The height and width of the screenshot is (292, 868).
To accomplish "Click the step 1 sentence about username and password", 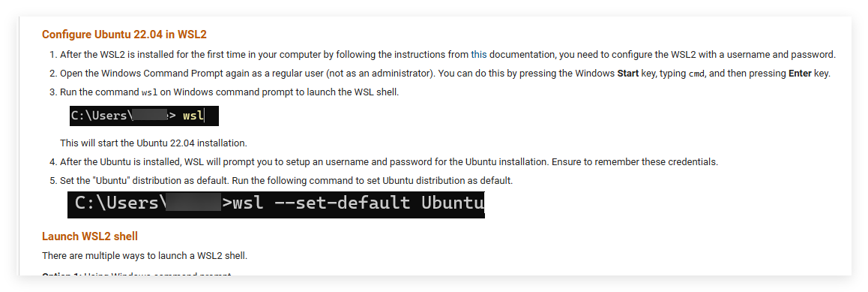I will [x=447, y=55].
